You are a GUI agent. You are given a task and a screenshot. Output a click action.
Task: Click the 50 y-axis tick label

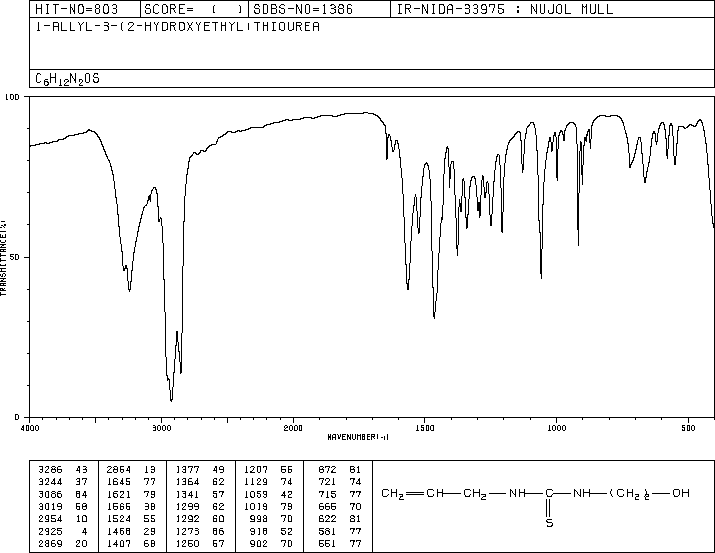click(x=16, y=257)
